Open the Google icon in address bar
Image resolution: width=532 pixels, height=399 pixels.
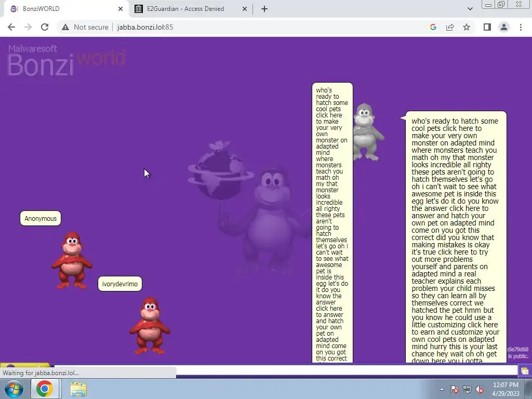[x=433, y=27]
